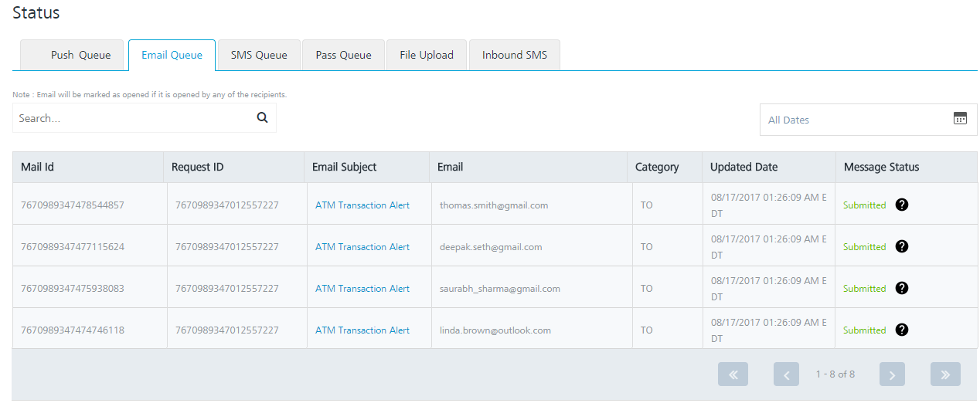Viewport: 980px width, 403px height.
Task: Click inside the Search input field
Action: (x=131, y=118)
